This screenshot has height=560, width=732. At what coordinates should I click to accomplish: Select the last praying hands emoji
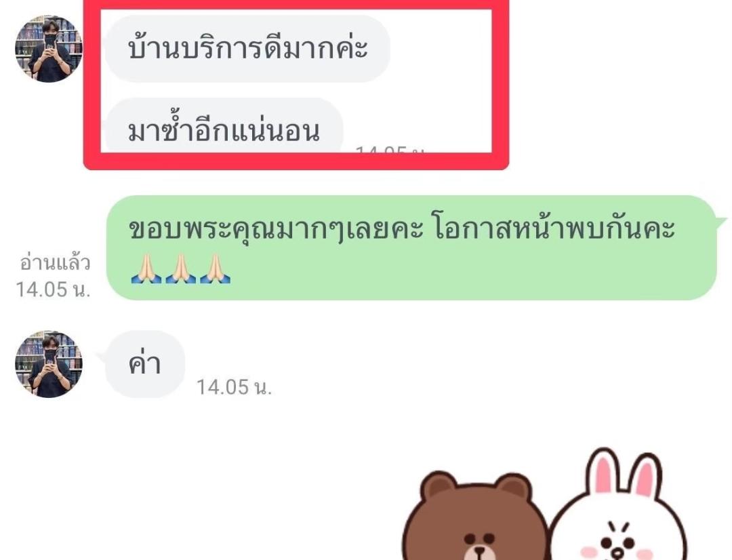click(x=216, y=268)
